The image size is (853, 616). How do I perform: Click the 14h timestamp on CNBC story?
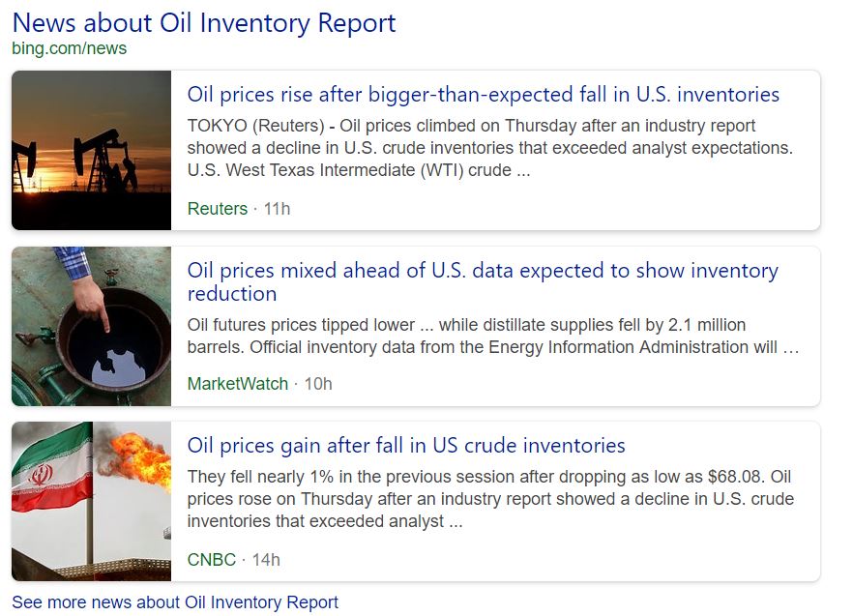click(266, 559)
